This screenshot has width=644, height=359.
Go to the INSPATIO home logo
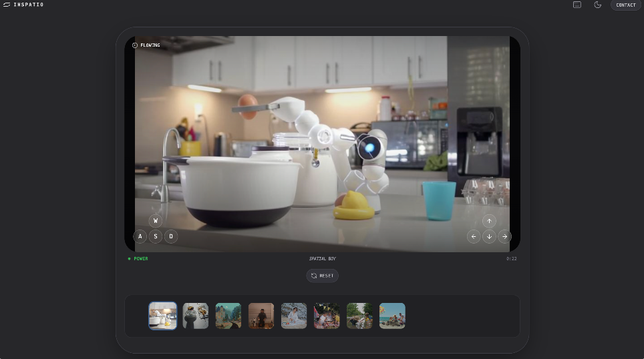click(23, 5)
